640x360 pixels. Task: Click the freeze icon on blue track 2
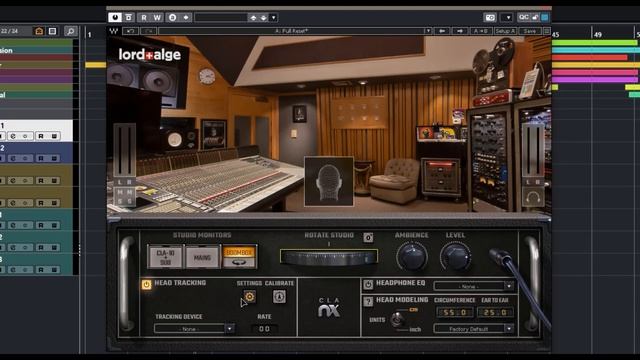[x=25, y=158]
